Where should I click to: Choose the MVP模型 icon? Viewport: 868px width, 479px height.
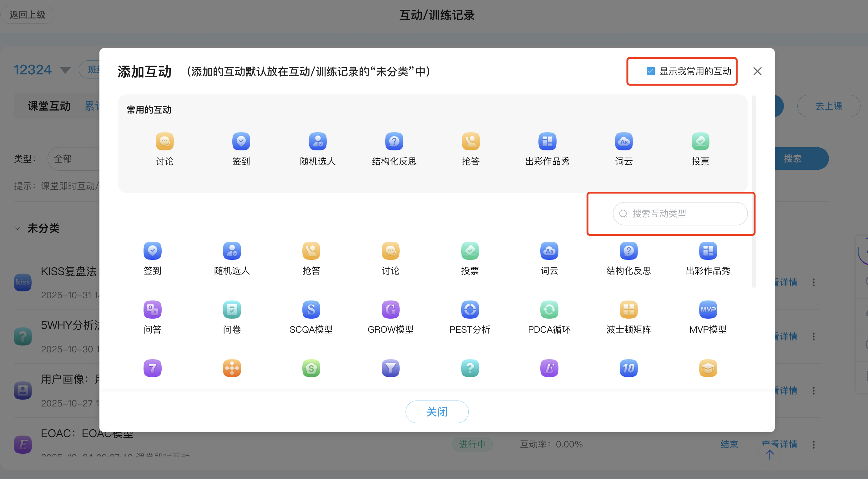[x=708, y=316]
